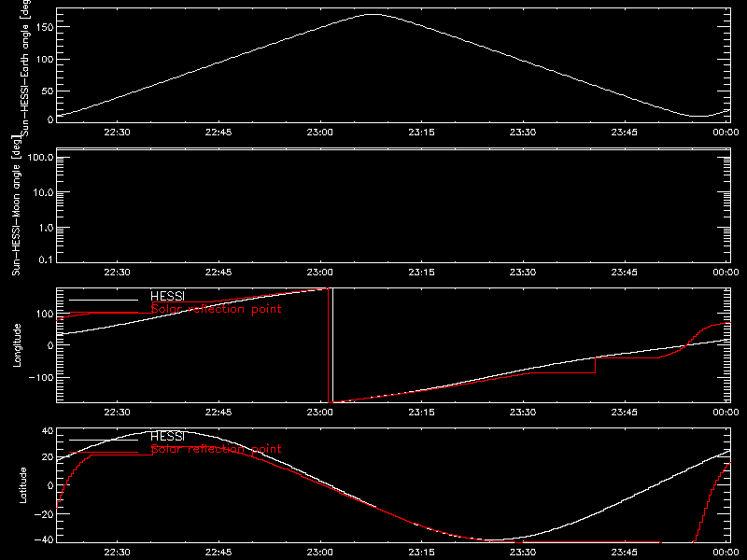Click white HESSI legend line sample in Longitude plot
The image size is (747, 560).
point(104,300)
